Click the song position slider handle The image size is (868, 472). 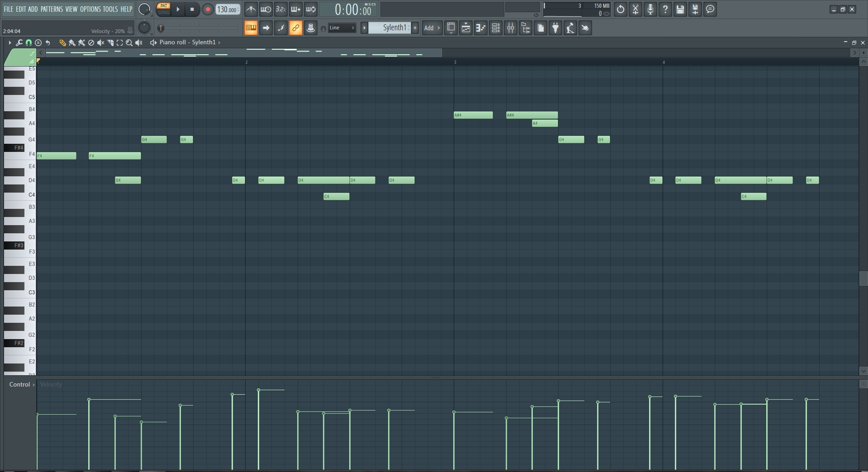coord(161,28)
